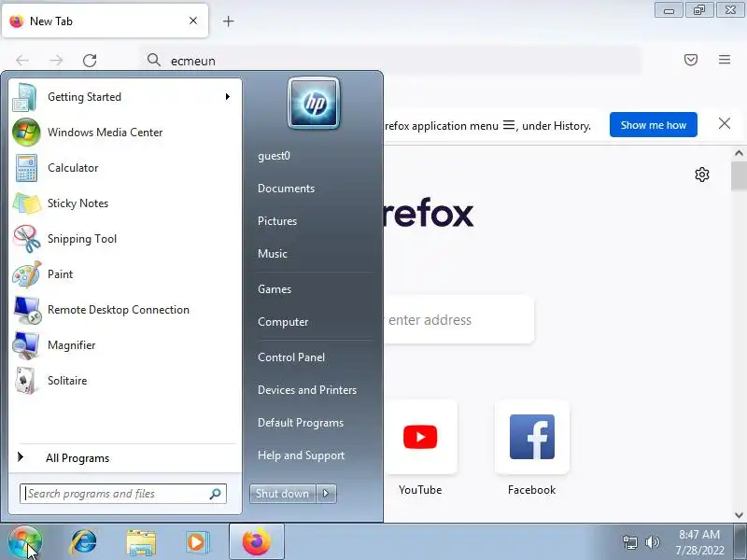The image size is (747, 560).
Task: Open Firefox application hamburger menu
Action: pyautogui.click(x=725, y=60)
